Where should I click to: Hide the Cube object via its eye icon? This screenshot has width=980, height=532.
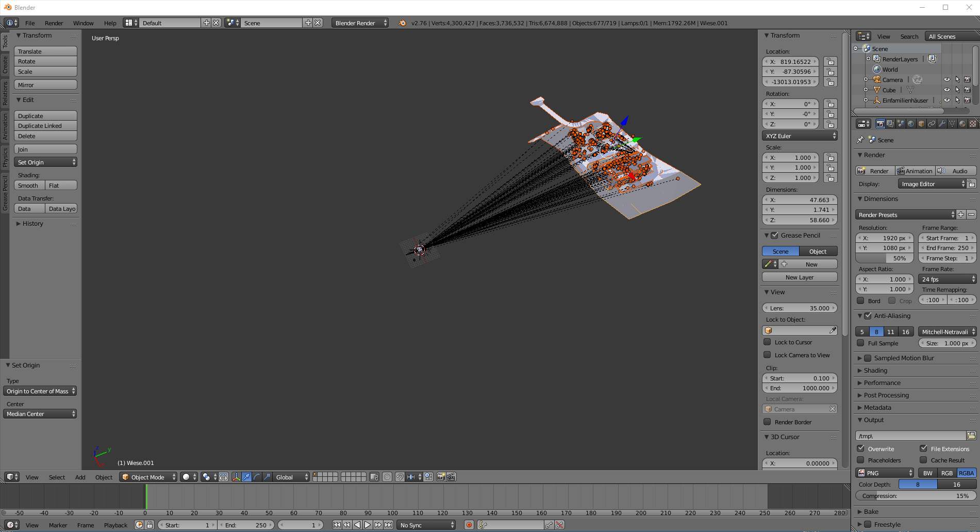tap(947, 90)
